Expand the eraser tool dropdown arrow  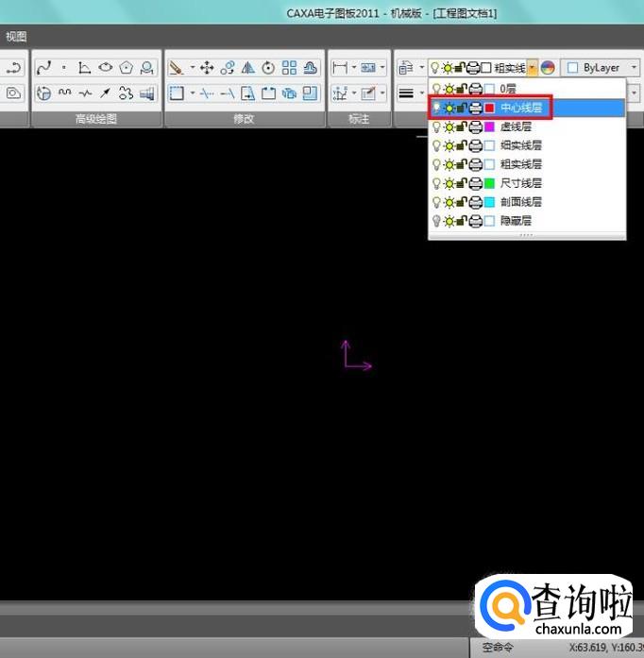pyautogui.click(x=193, y=68)
